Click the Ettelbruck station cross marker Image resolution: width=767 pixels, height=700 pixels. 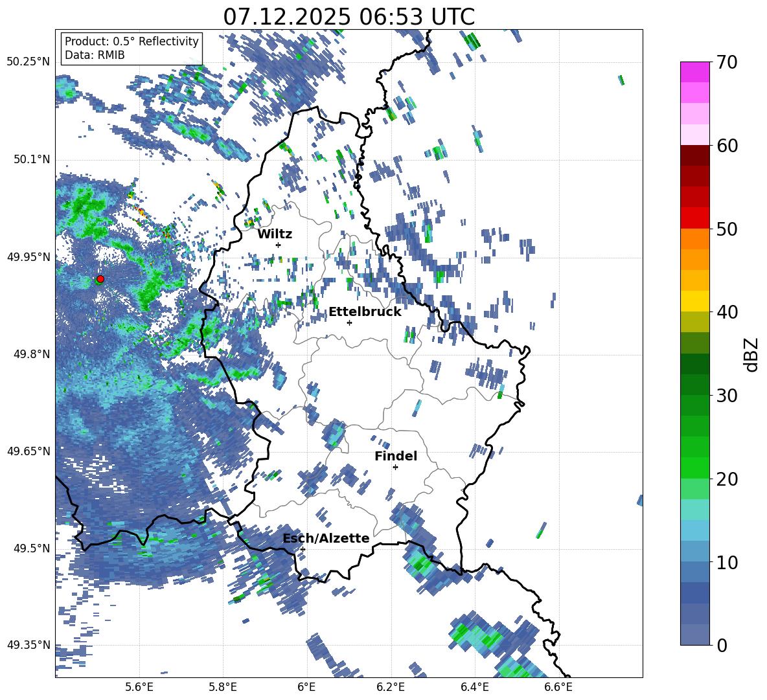point(349,322)
